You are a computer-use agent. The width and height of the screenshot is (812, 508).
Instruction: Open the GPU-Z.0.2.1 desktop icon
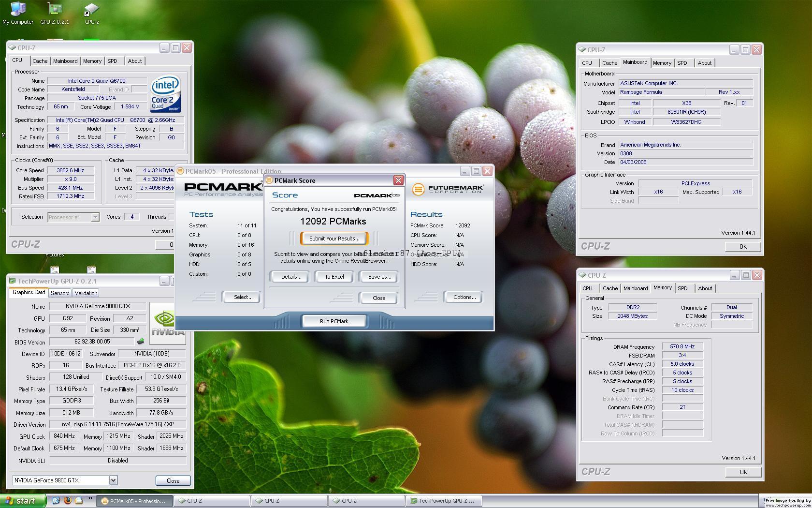tap(55, 13)
